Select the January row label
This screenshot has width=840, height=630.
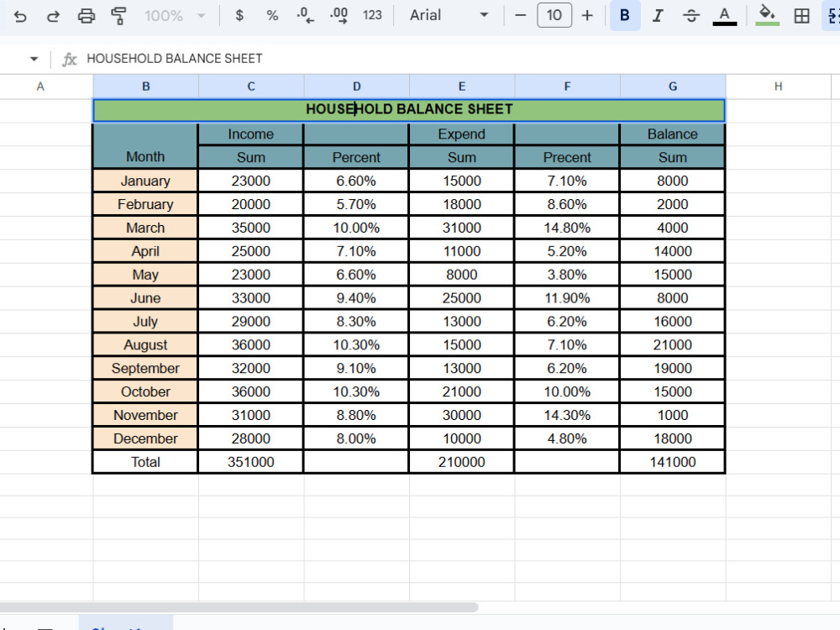(x=145, y=181)
